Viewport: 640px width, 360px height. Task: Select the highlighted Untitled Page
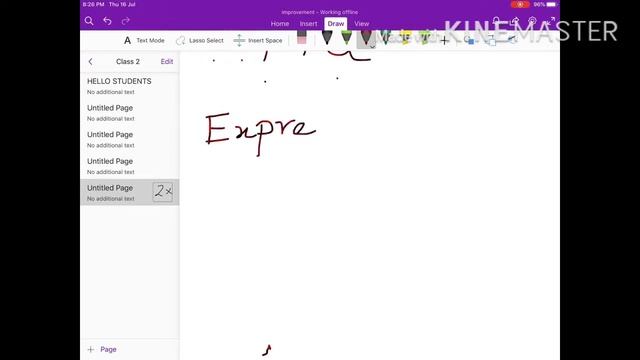(130, 192)
